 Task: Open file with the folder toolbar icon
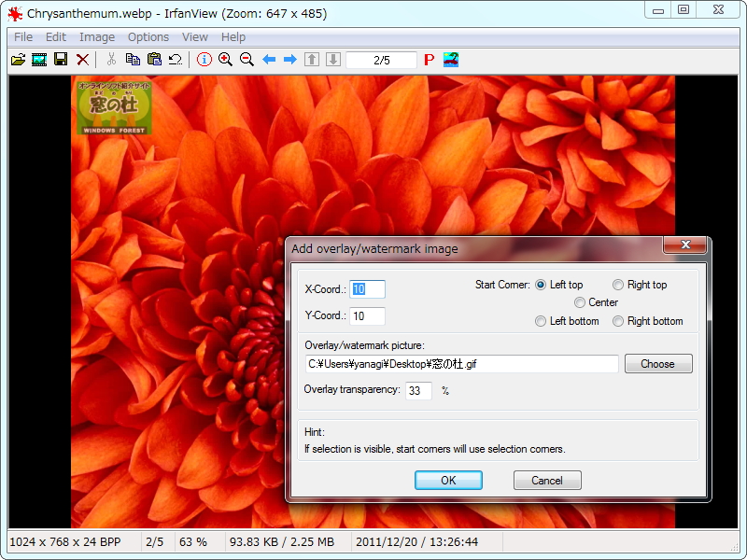click(x=18, y=60)
